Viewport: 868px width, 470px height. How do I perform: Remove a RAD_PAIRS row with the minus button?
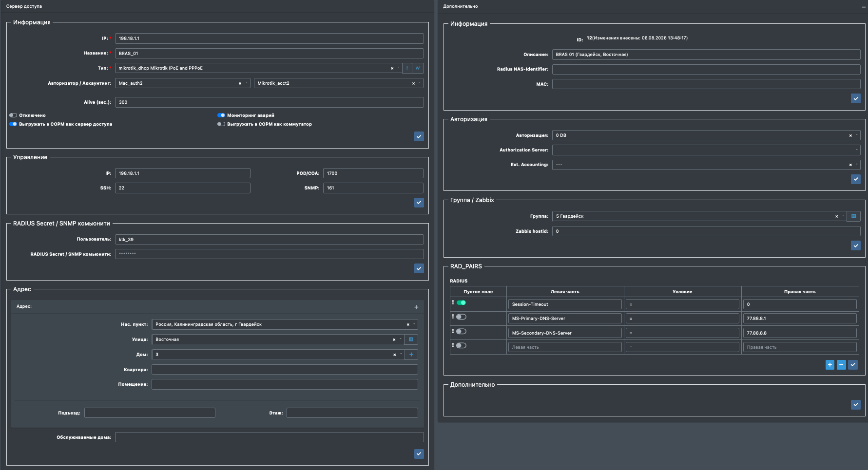pyautogui.click(x=841, y=365)
